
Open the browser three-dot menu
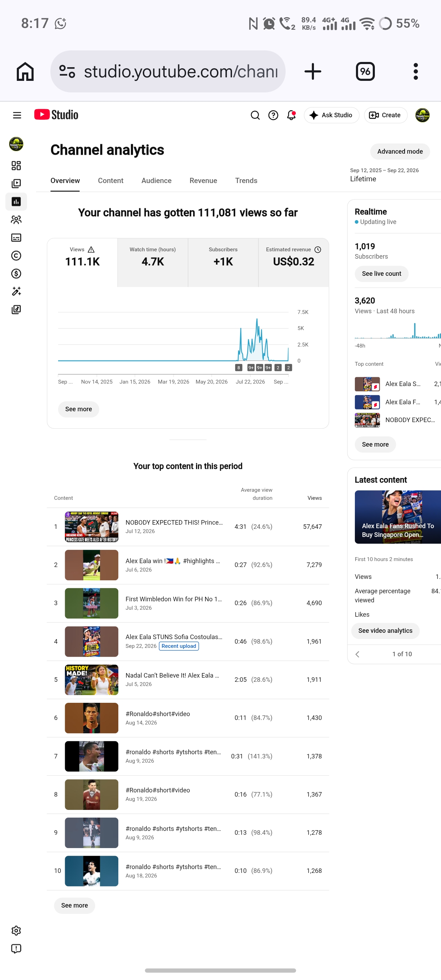coord(415,71)
